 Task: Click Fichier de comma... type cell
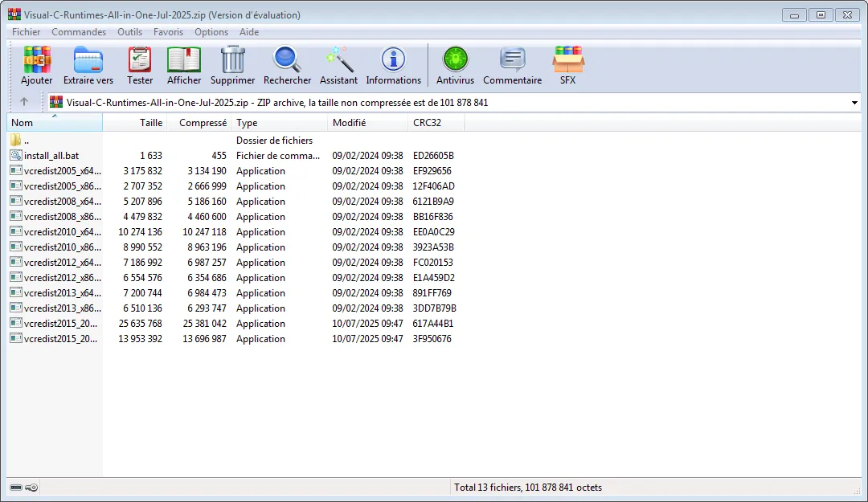tap(278, 156)
